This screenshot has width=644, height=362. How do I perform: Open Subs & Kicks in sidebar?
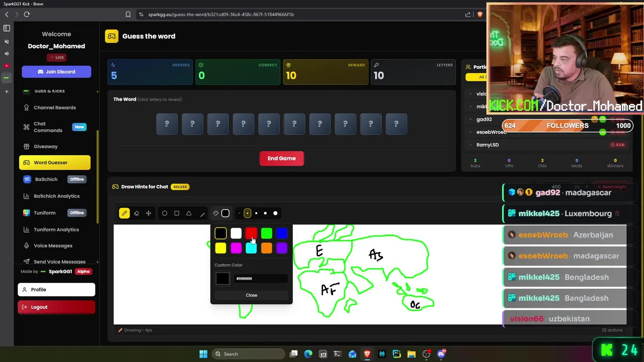click(55, 91)
